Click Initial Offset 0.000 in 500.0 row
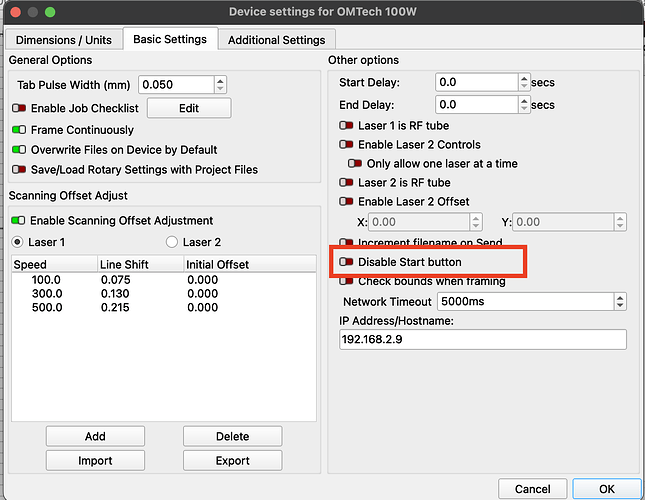 [202, 307]
